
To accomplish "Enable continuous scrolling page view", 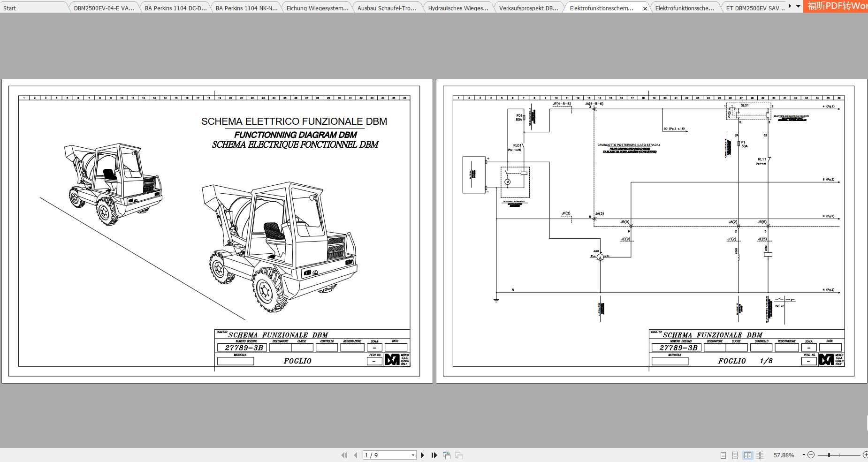I will [x=735, y=455].
